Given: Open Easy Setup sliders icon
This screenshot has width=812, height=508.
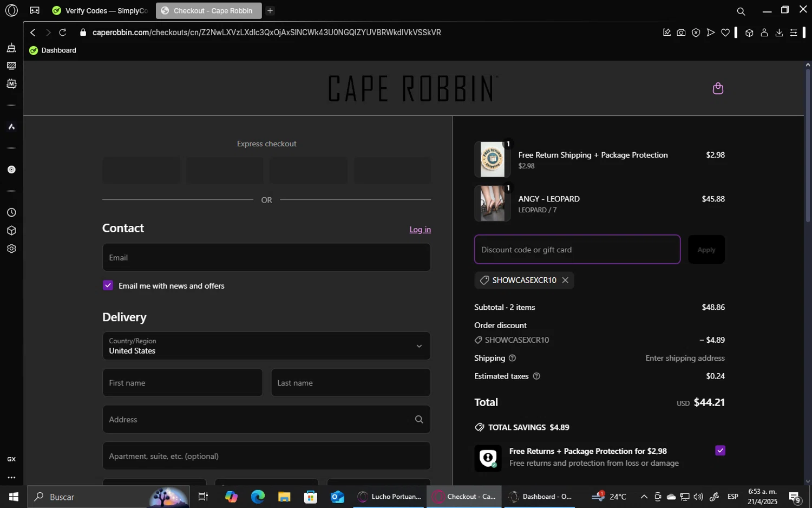Looking at the screenshot, I should pyautogui.click(x=794, y=32).
